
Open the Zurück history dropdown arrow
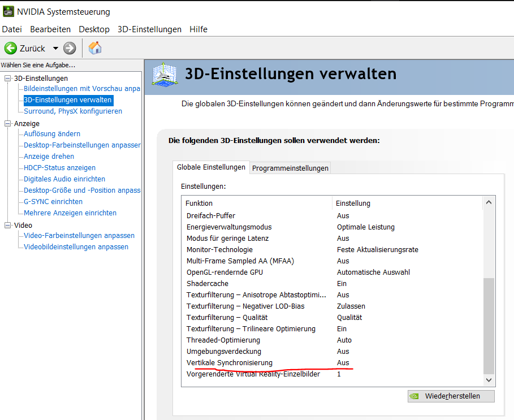pyautogui.click(x=55, y=48)
